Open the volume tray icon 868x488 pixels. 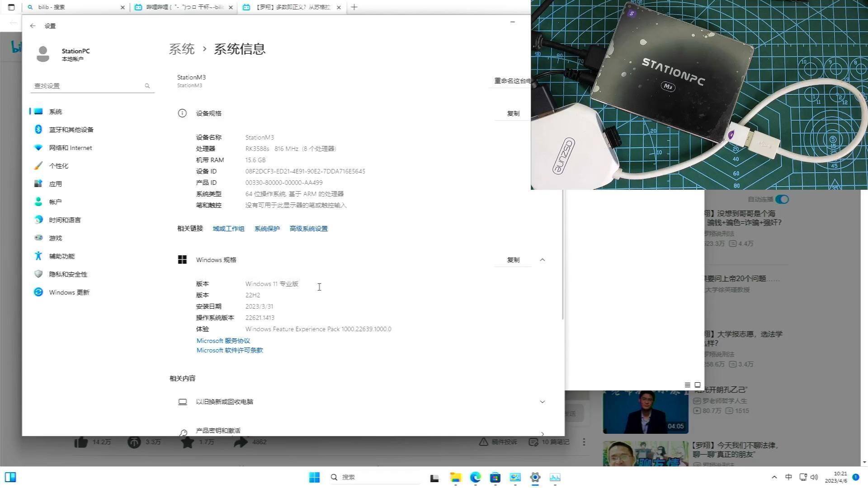click(814, 477)
